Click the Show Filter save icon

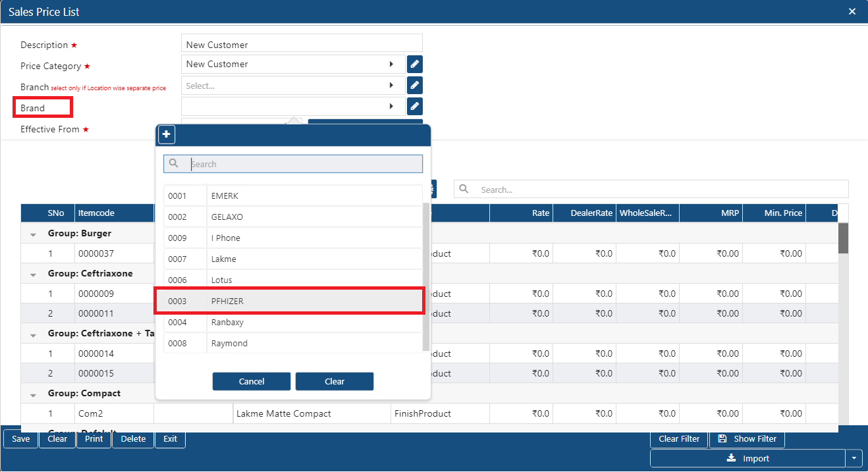(722, 438)
